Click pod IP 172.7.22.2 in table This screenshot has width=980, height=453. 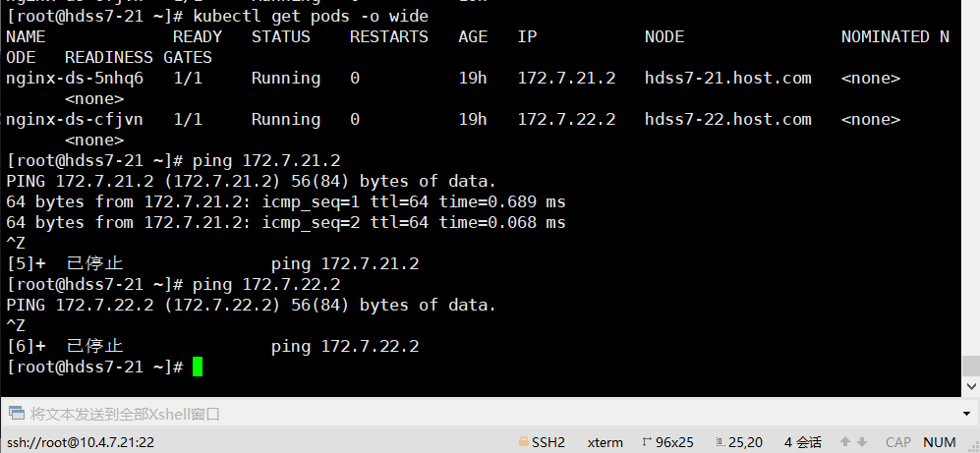click(566, 119)
